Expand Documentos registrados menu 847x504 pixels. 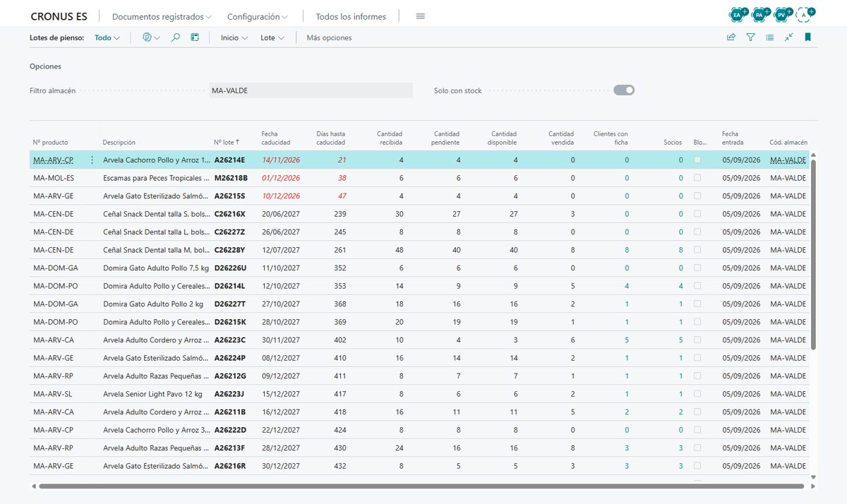point(162,16)
